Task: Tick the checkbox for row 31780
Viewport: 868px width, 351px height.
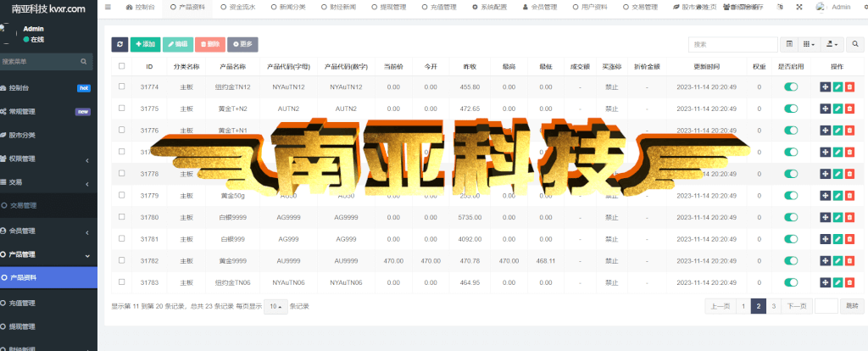Action: pyautogui.click(x=122, y=217)
